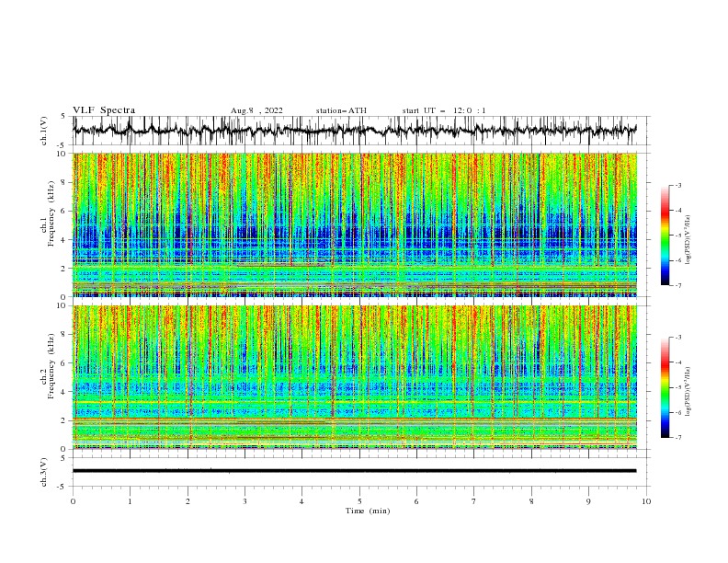Image resolution: width=728 pixels, height=563 pixels.
Task: Click the "-7" label on lower color bar
Action: 678,437
